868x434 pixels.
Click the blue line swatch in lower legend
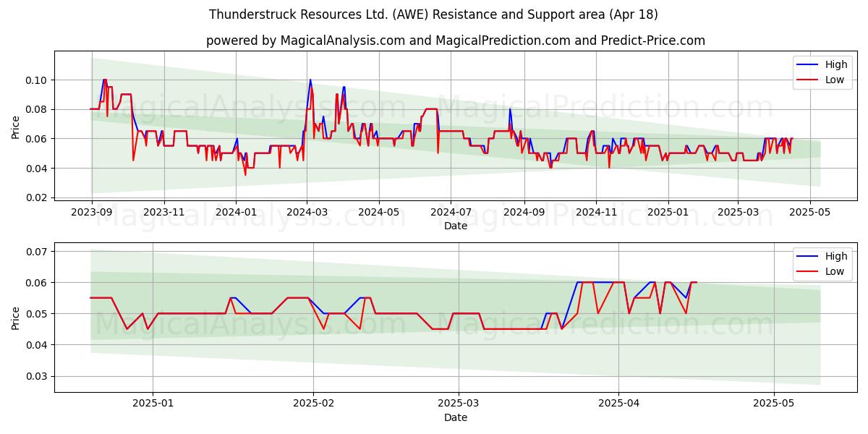(x=808, y=257)
